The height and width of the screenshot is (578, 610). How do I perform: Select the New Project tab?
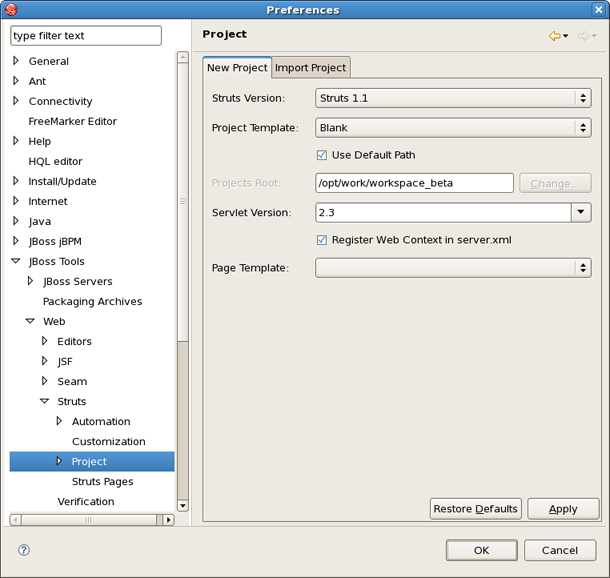237,67
